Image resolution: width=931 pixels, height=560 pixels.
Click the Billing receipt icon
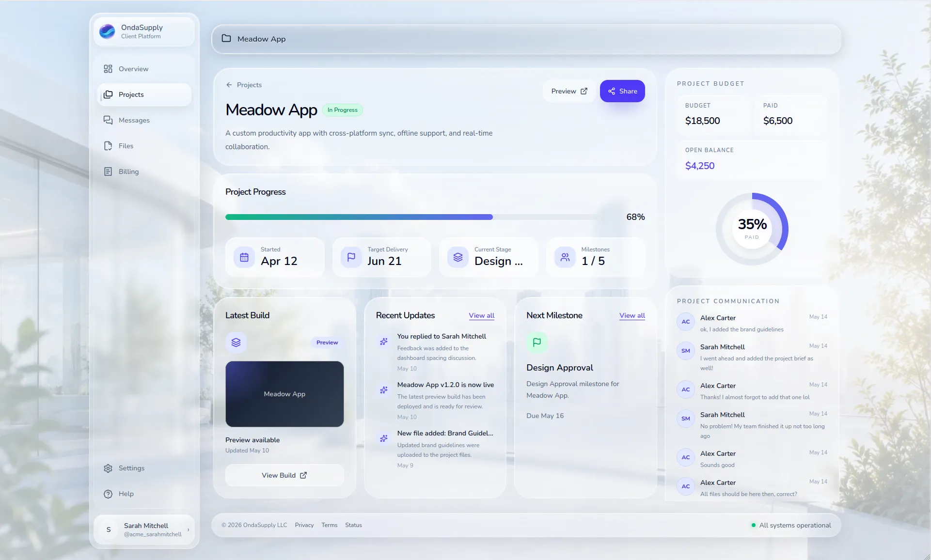[108, 171]
